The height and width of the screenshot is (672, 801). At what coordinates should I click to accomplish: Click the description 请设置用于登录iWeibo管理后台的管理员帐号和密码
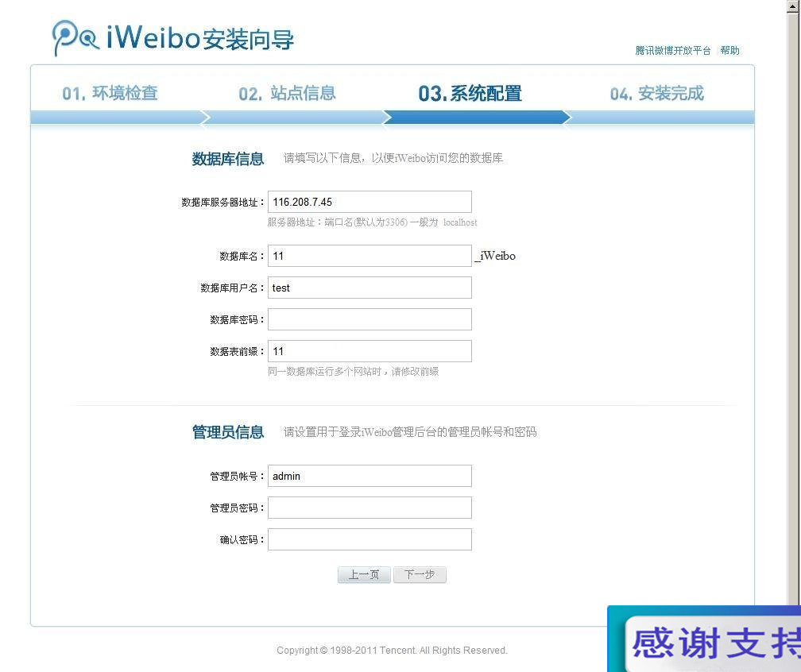[x=410, y=432]
